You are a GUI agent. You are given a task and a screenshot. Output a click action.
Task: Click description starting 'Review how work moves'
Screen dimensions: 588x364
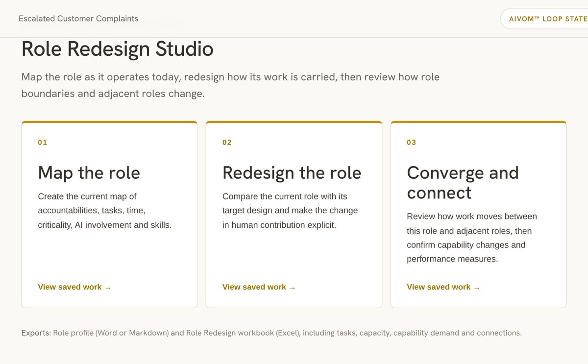pos(472,238)
